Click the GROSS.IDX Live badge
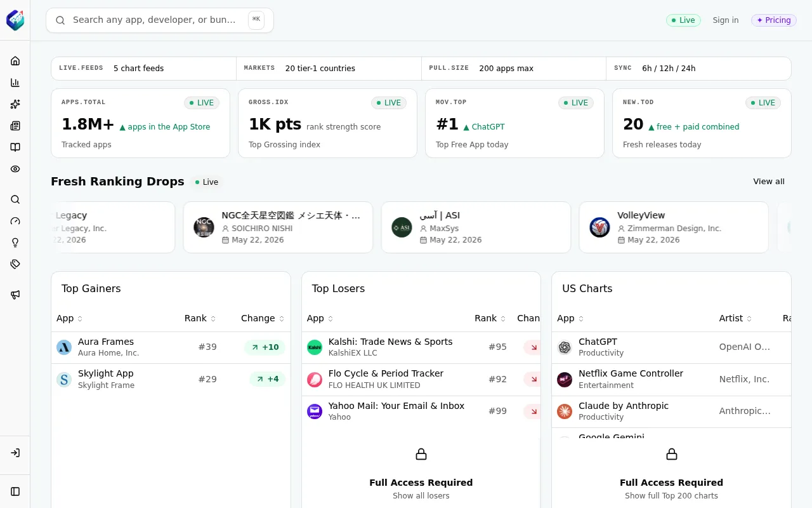This screenshot has width=812, height=508. (389, 103)
